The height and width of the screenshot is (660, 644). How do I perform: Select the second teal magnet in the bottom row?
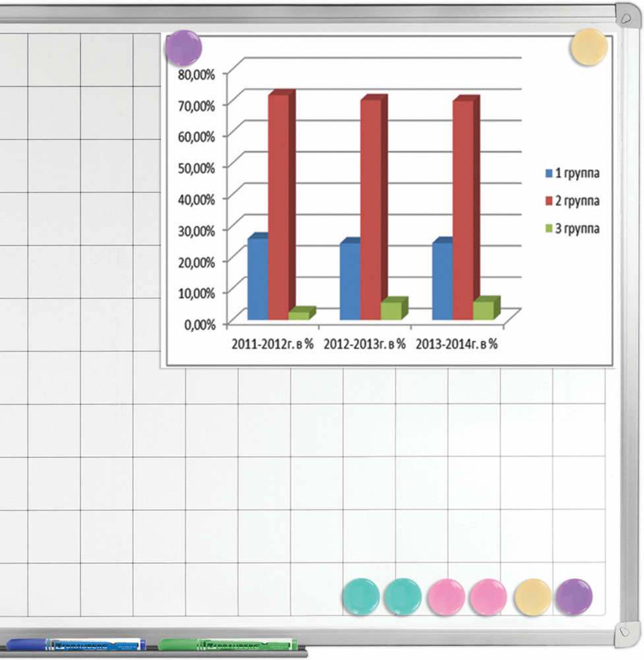pos(402,596)
